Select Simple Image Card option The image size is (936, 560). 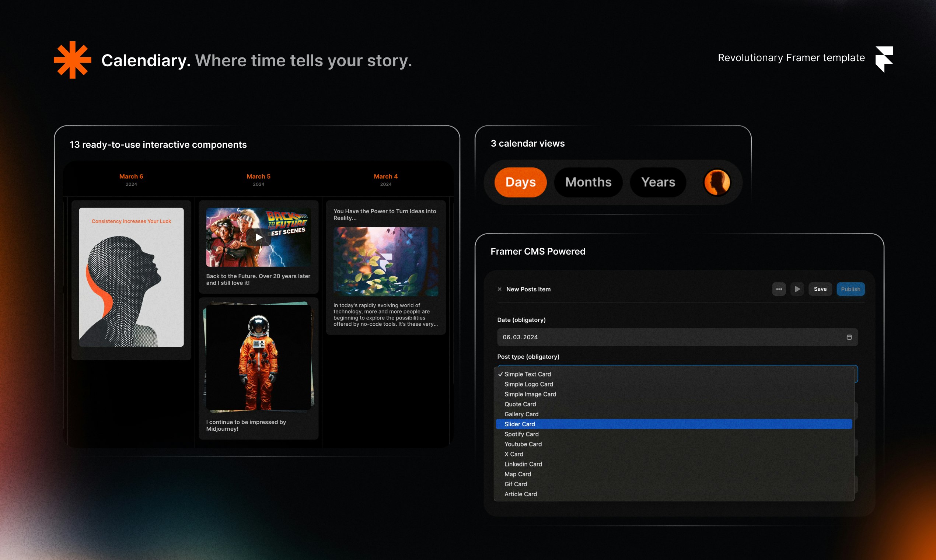(x=674, y=394)
